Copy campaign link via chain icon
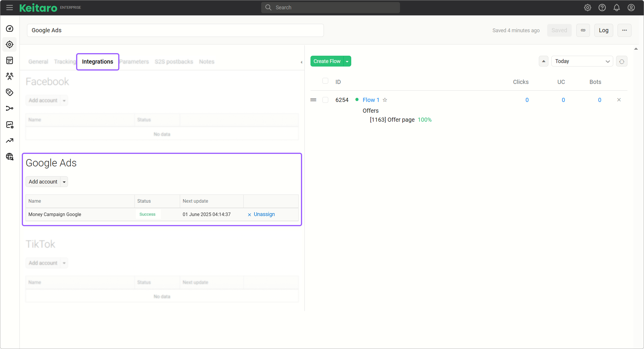Screen dimensions: 644x349 point(583,30)
